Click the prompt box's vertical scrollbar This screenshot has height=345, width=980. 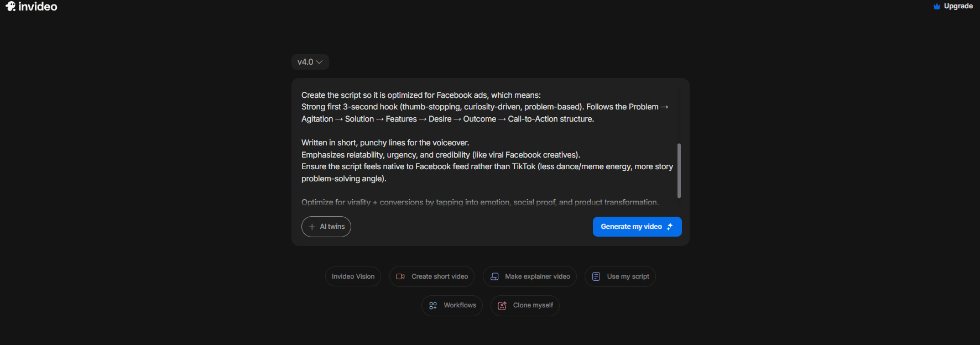pos(679,170)
